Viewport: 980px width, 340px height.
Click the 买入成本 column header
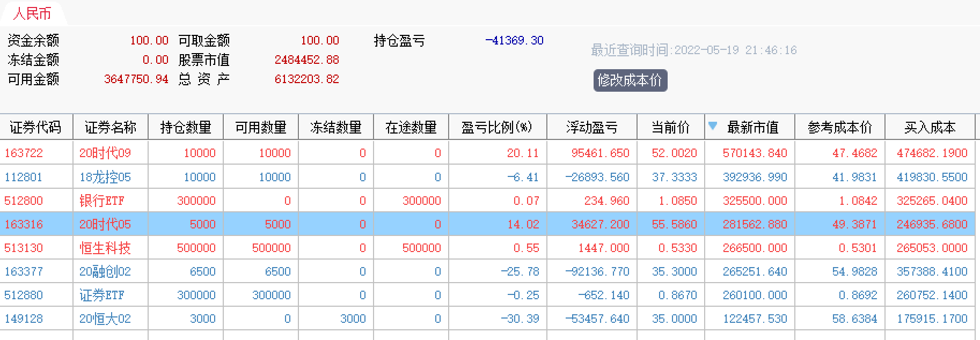pos(930,127)
